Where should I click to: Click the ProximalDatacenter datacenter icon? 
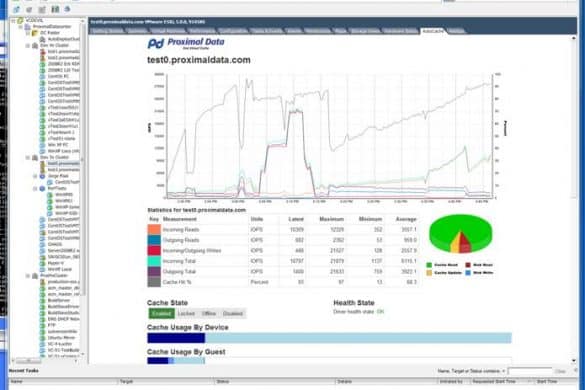[x=28, y=27]
